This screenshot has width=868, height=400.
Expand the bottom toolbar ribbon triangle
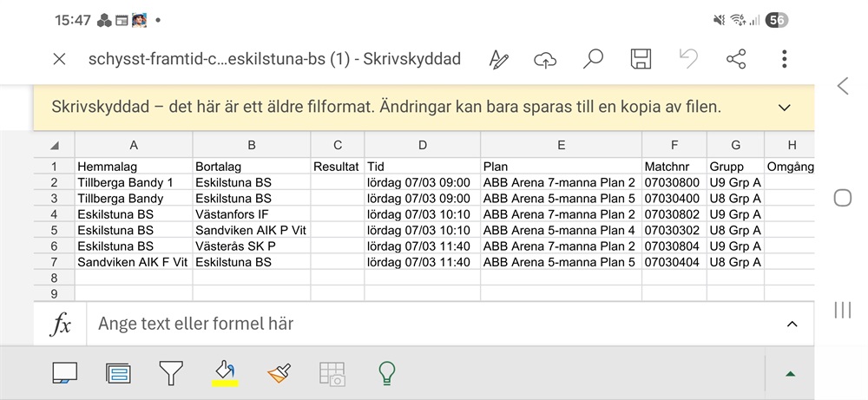tap(790, 374)
